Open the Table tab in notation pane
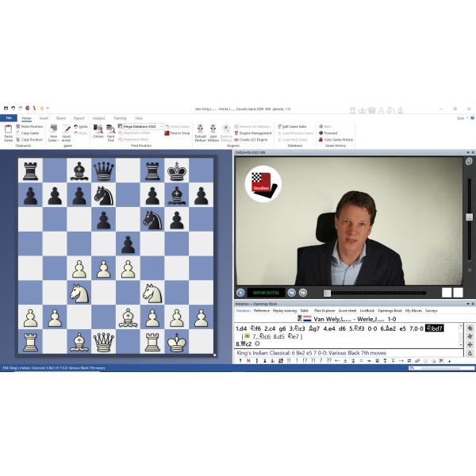This screenshot has width=476, height=476. pyautogui.click(x=304, y=310)
